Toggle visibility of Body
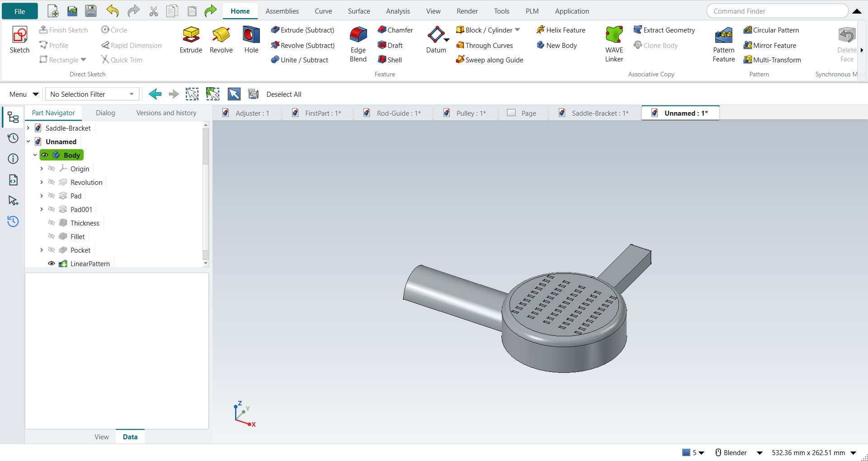The image size is (868, 461). click(45, 155)
